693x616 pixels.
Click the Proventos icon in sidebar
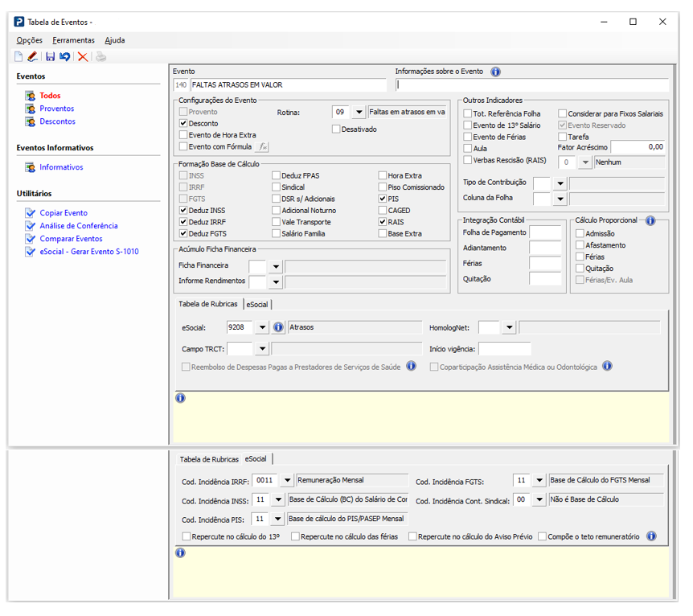tap(30, 109)
